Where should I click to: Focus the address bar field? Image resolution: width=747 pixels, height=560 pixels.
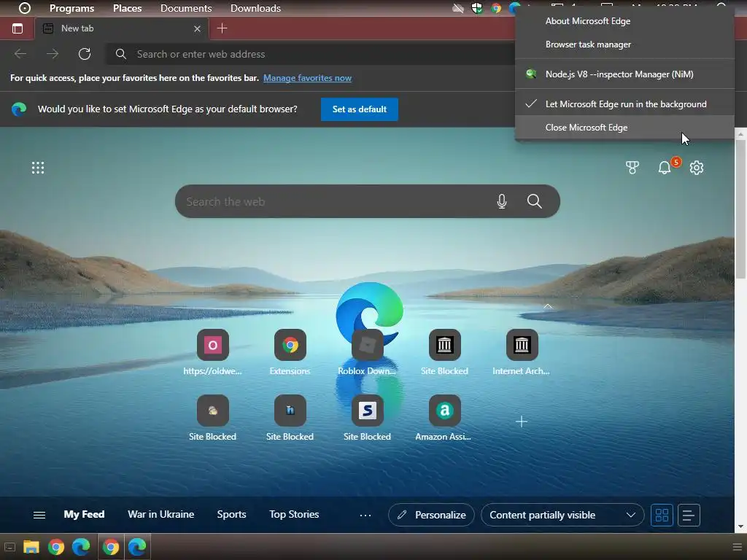coord(309,54)
